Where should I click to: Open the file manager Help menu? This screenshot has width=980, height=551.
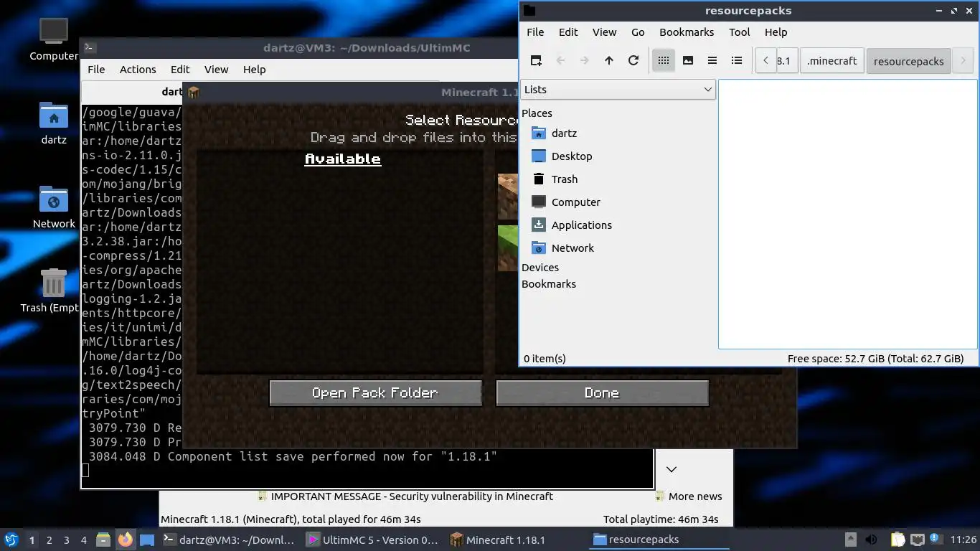point(776,32)
